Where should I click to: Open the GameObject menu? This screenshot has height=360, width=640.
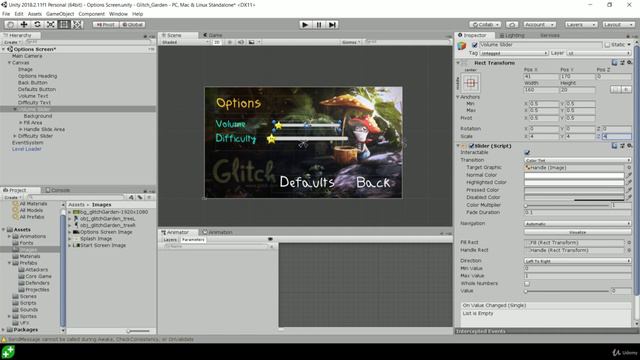(x=60, y=14)
